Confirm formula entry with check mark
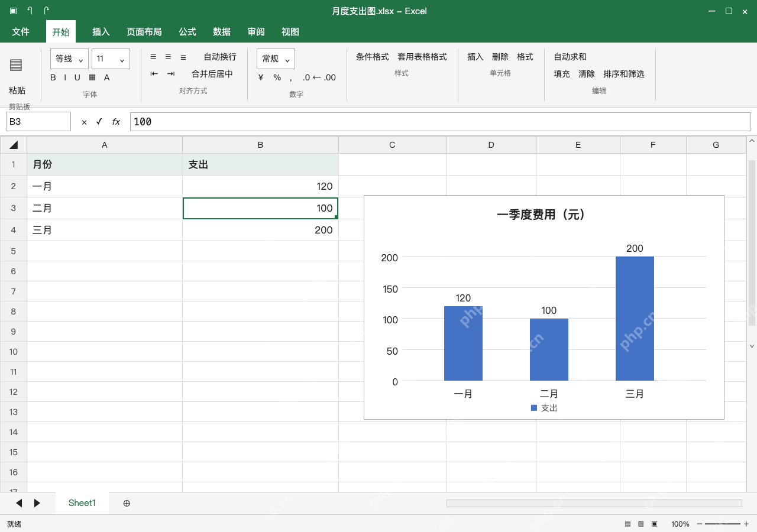 99,121
